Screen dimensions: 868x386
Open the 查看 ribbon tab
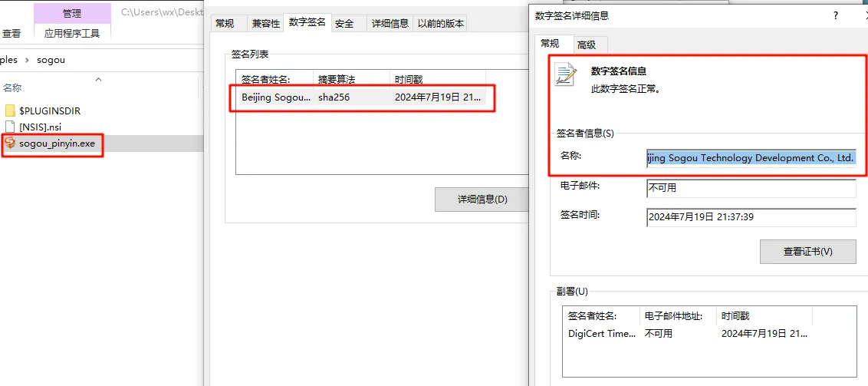click(x=11, y=33)
